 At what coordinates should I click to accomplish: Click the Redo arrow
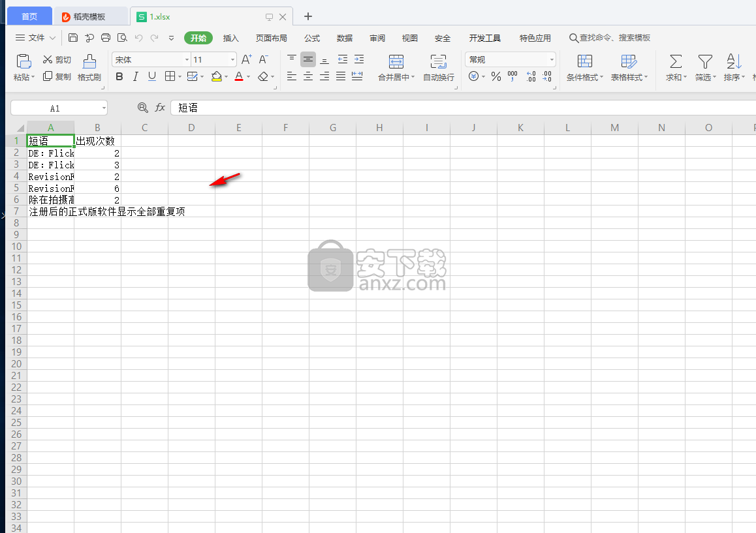tap(154, 38)
